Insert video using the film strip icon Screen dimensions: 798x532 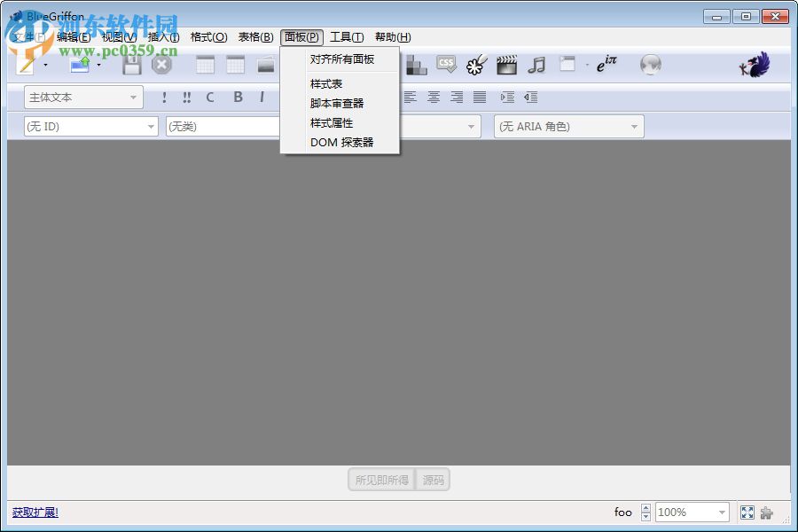coord(505,64)
